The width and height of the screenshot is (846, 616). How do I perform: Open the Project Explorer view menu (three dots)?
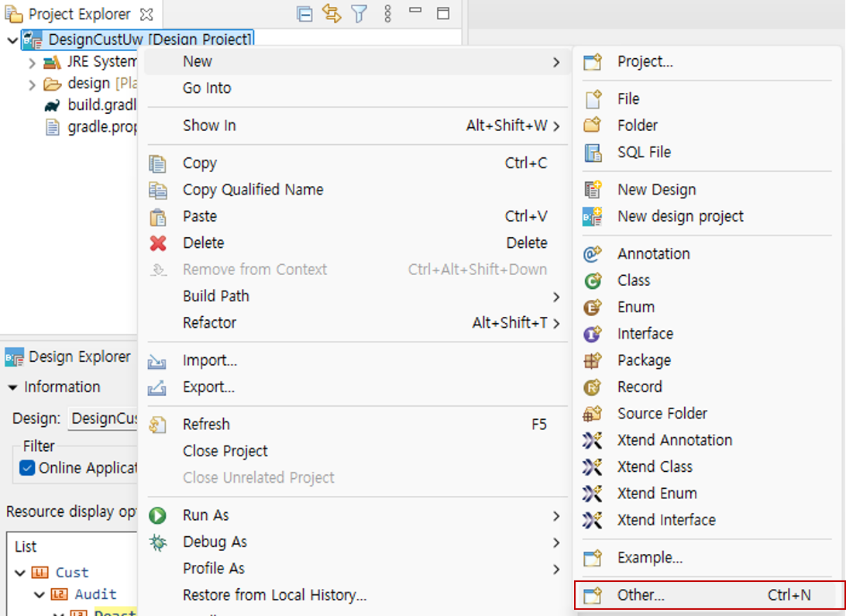[x=388, y=13]
